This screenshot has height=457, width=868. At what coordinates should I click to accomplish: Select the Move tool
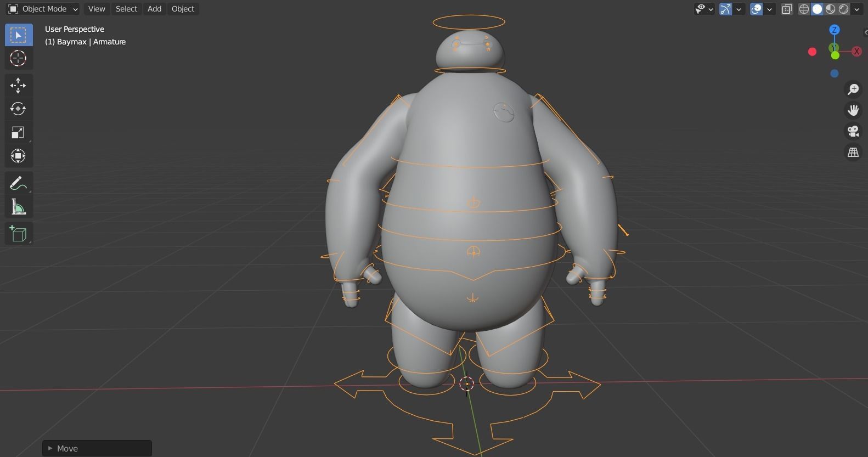coord(19,85)
